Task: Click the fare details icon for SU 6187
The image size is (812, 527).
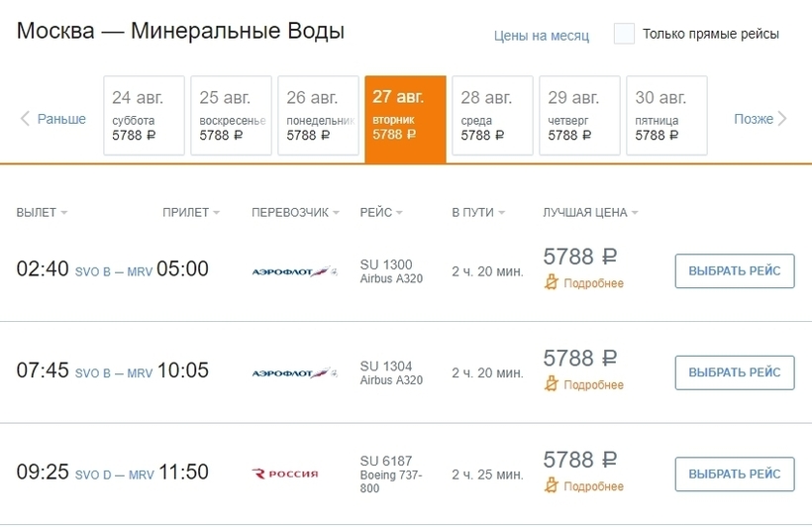Action: (x=552, y=486)
